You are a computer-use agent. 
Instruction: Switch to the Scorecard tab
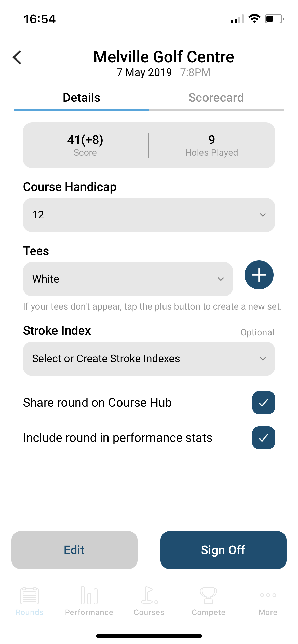pos(216,98)
